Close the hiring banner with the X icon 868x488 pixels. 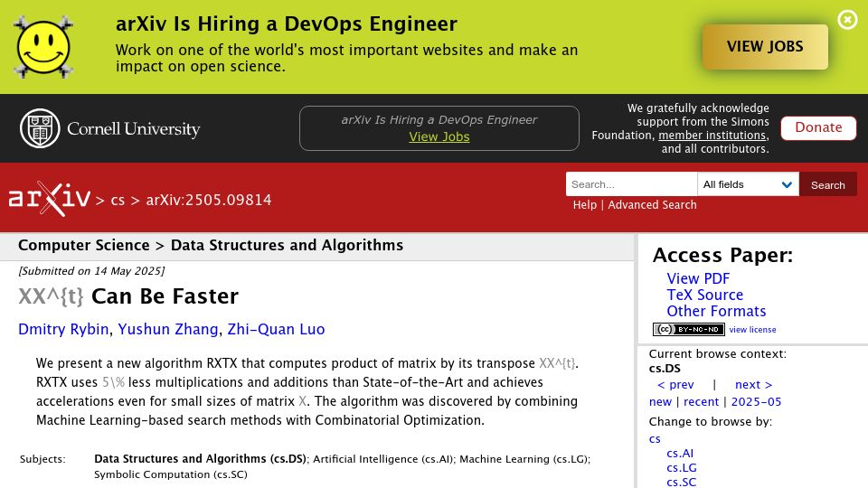pos(847,20)
